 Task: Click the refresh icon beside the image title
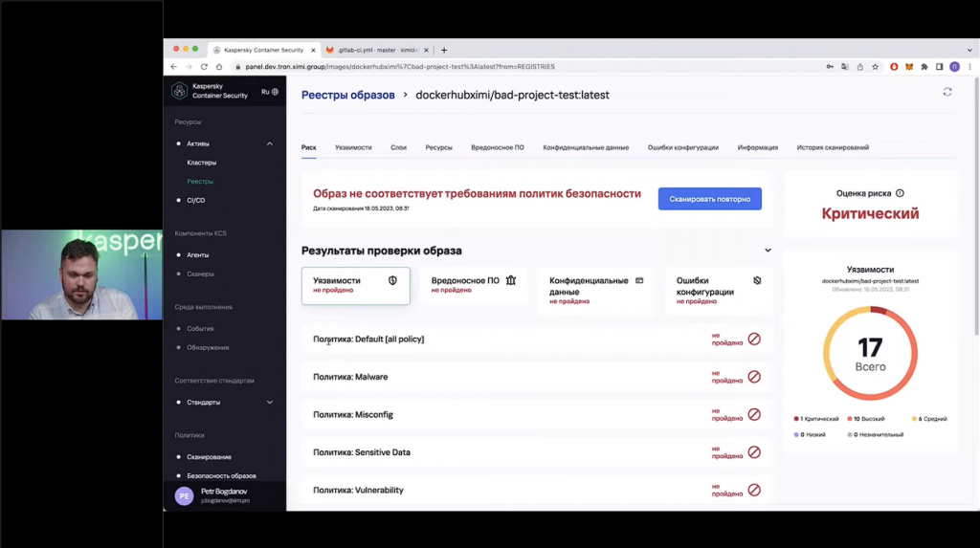947,92
